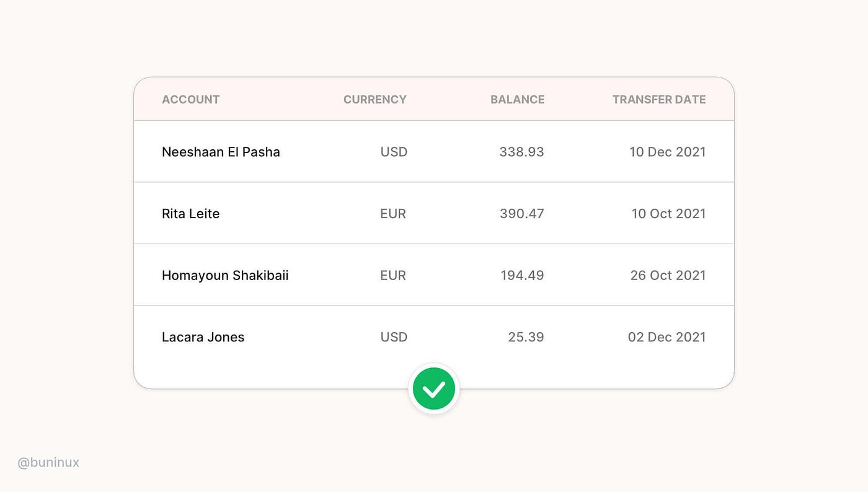Viewport: 868px width, 492px height.
Task: Select the 10 Dec 2021 transfer date
Action: point(668,152)
